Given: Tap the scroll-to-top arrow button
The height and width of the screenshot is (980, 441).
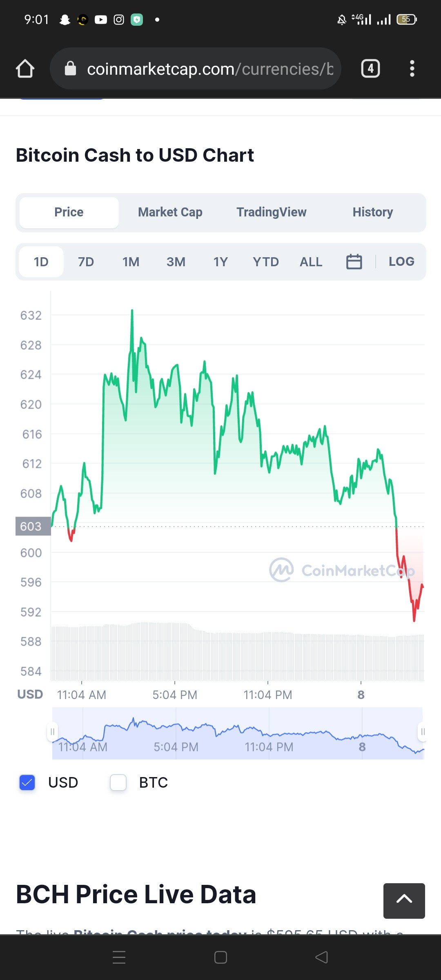Looking at the screenshot, I should 404,901.
